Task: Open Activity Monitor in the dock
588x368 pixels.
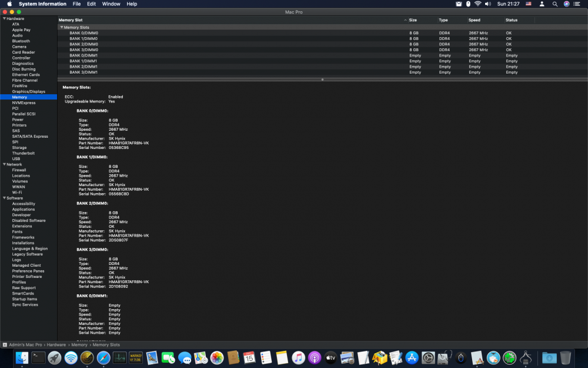Action: pos(119,357)
